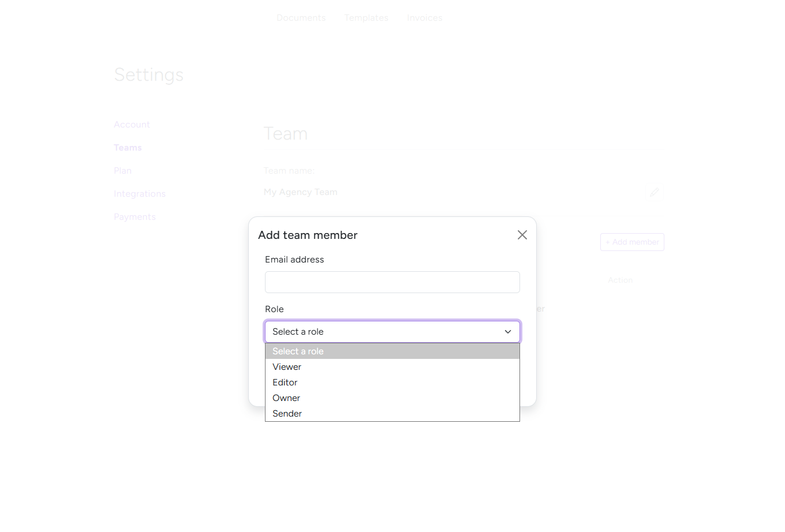Open the Plan settings page
785x532 pixels.
(x=122, y=170)
